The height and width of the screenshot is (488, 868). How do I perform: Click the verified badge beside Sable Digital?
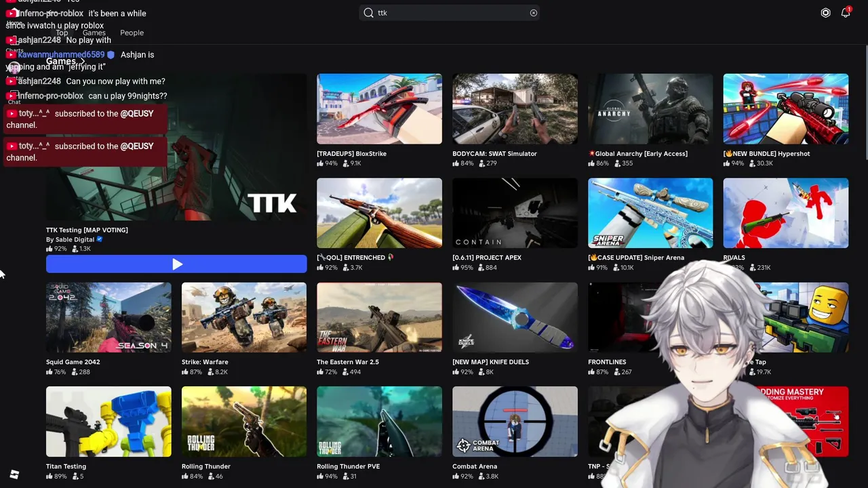pyautogui.click(x=100, y=239)
